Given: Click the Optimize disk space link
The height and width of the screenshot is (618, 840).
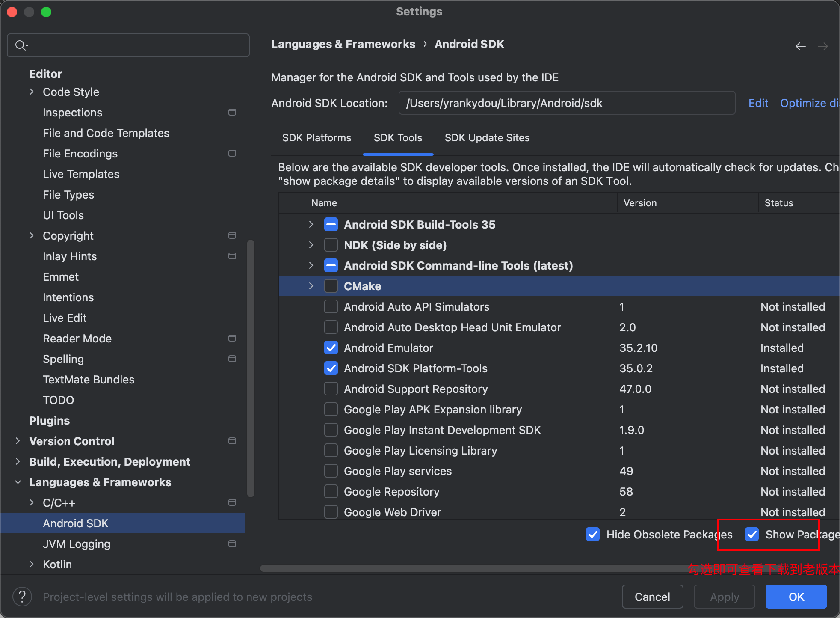Looking at the screenshot, I should (810, 103).
